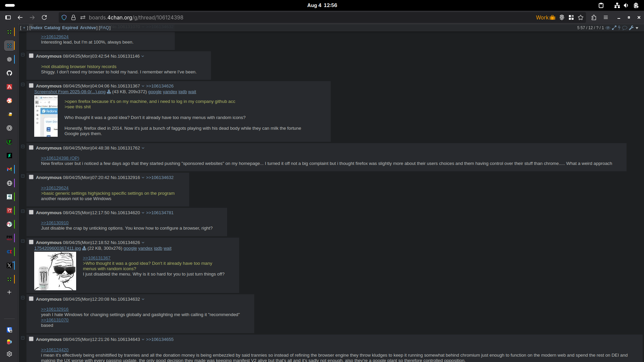Viewport: 644px width, 362px height.
Task: Open sidebar settings gear
Action: (9, 354)
